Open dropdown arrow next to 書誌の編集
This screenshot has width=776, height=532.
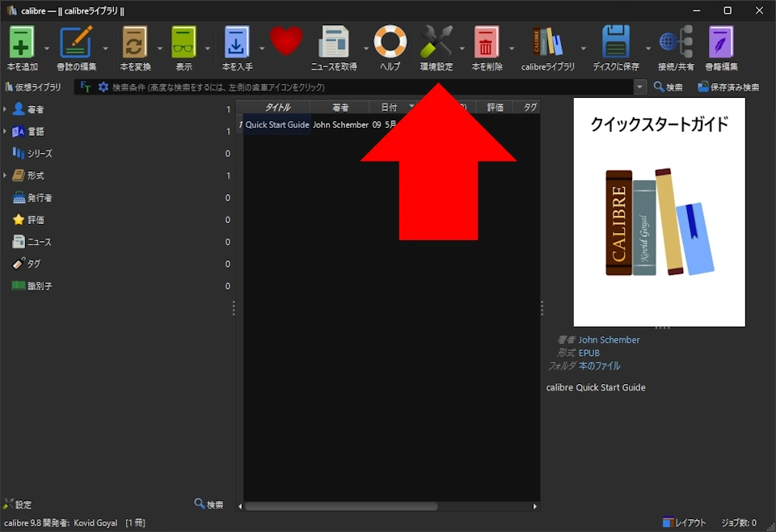click(105, 49)
